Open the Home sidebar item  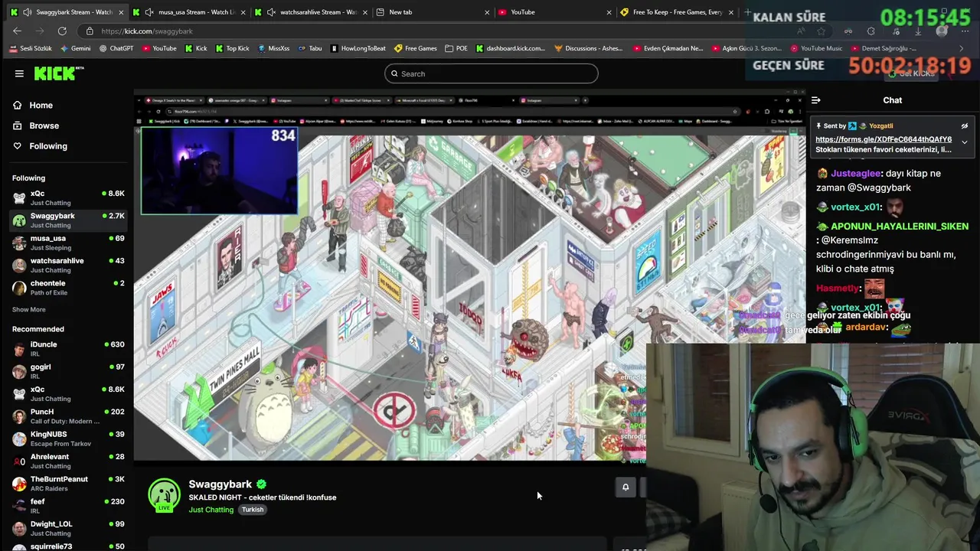tap(41, 106)
